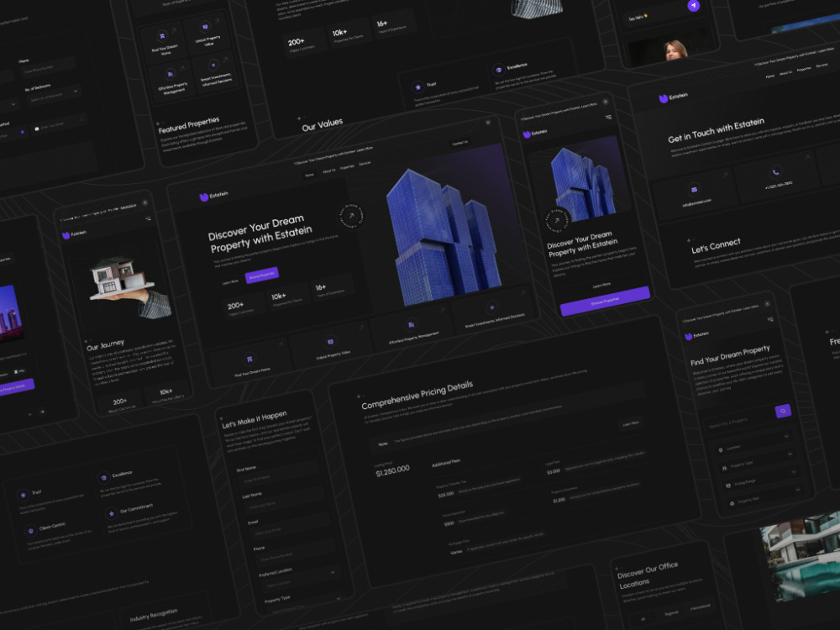Click next arrow under purple View Property button
The image size is (840, 630).
click(x=42, y=412)
